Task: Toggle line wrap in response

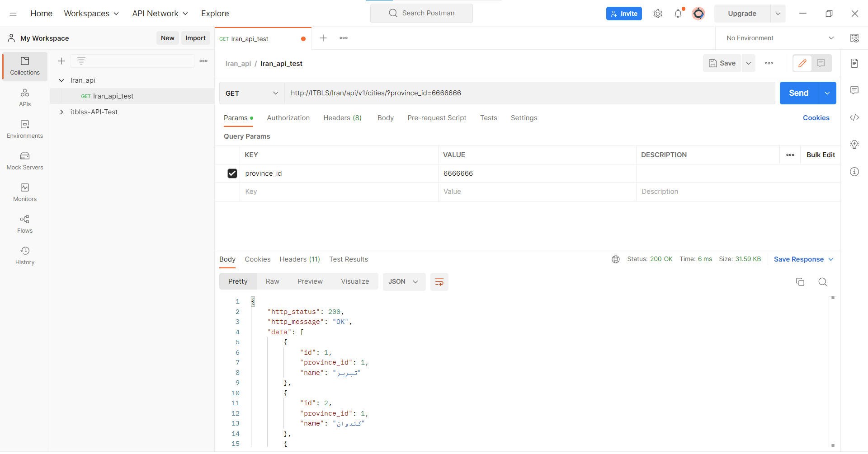Action: pos(439,282)
